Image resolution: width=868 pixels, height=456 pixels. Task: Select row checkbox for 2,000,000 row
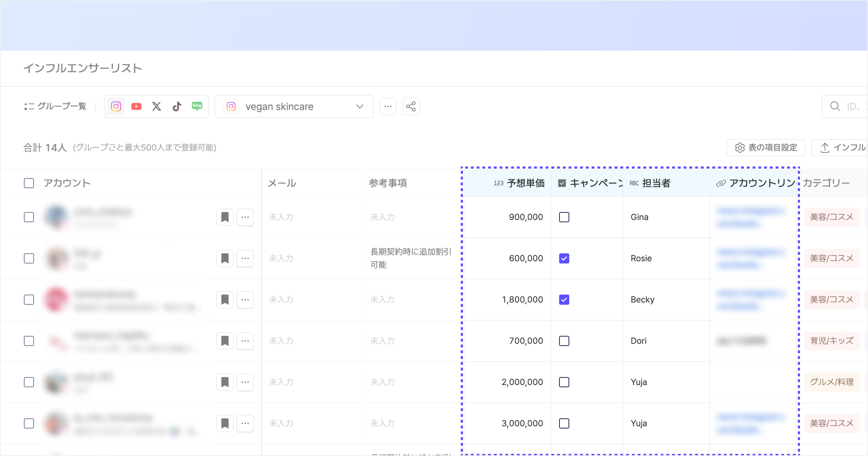(x=29, y=382)
